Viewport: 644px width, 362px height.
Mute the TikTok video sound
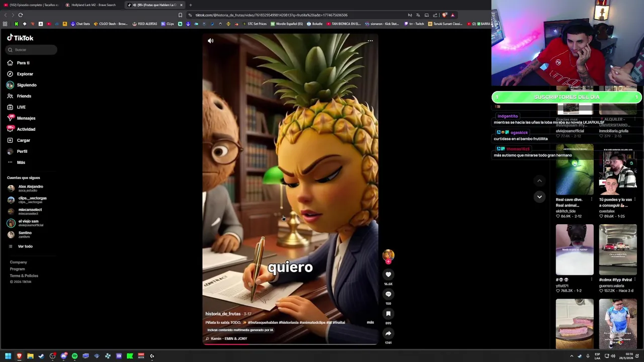coord(211,41)
